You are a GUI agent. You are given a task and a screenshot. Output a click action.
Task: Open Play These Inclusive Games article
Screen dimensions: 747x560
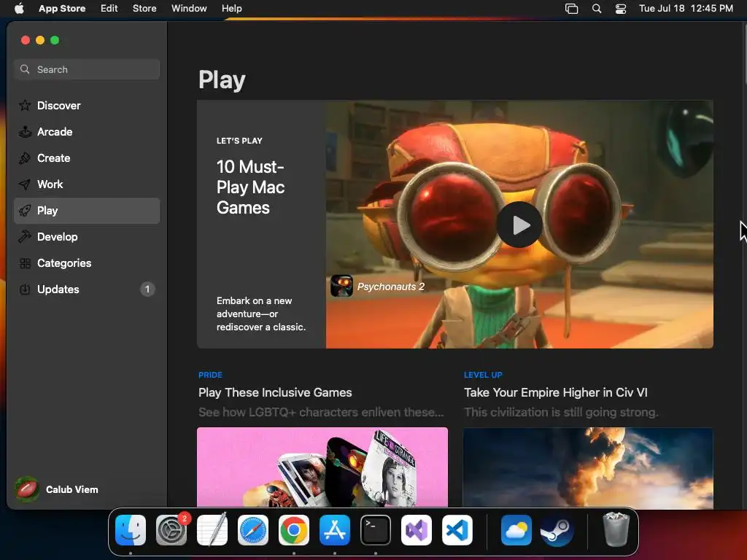point(275,392)
